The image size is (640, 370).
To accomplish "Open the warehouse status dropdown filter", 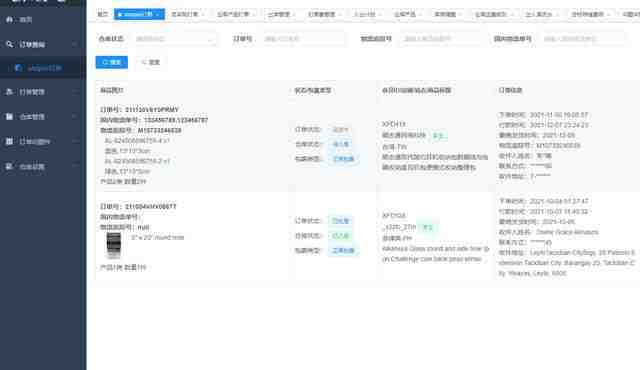I will [x=175, y=39].
